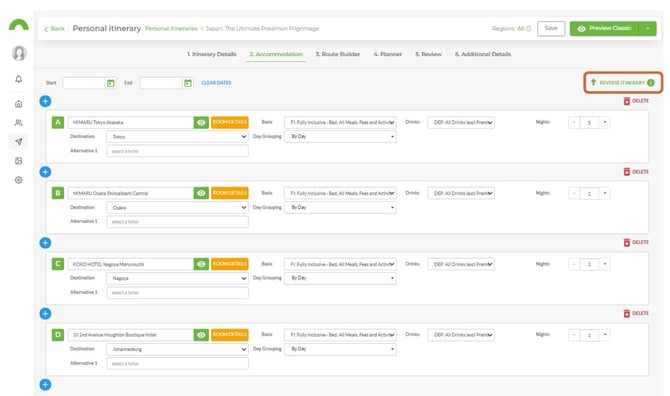The width and height of the screenshot is (670, 396).
Task: Open Destination dropdown showing Nagoya
Action: 177,278
